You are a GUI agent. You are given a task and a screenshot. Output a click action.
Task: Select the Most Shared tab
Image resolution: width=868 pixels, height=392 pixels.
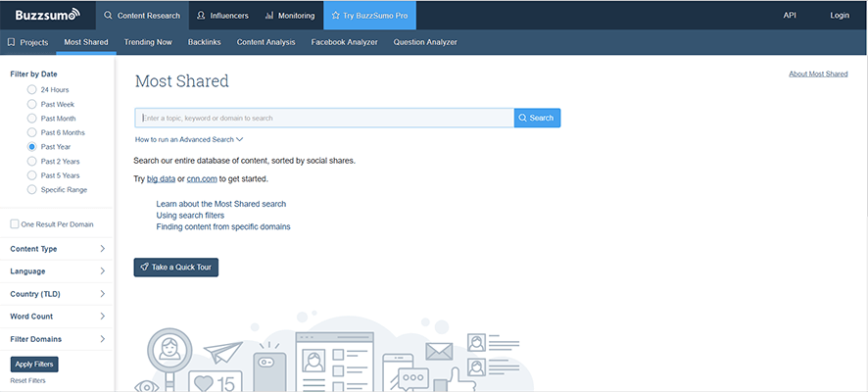click(x=86, y=42)
